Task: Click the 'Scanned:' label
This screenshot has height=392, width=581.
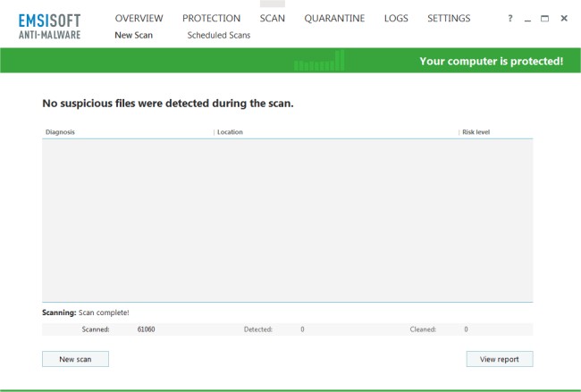Action: coord(96,329)
